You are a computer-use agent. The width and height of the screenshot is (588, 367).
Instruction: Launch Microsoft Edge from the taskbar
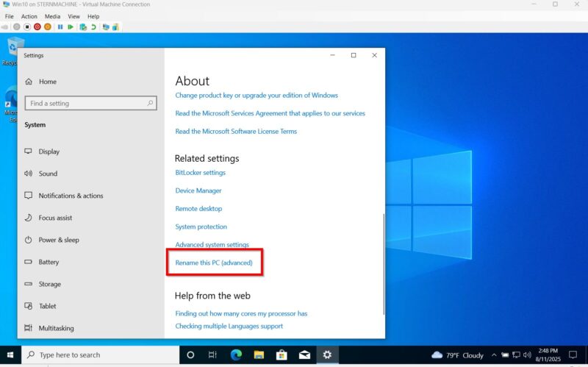pos(236,354)
